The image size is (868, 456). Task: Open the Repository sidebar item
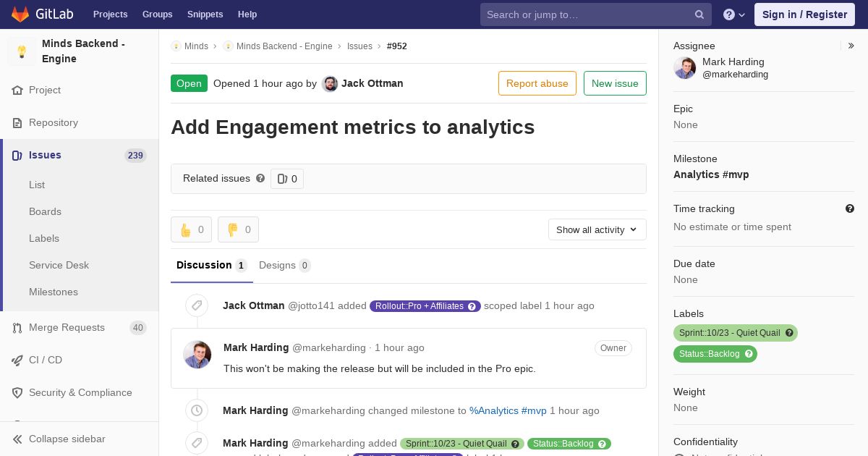pos(54,122)
